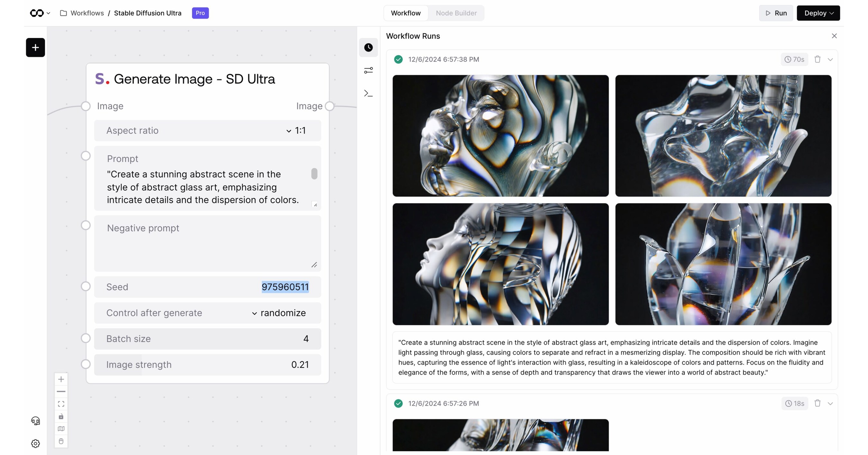Expand details for the 6:57:26 PM run

[x=830, y=404]
